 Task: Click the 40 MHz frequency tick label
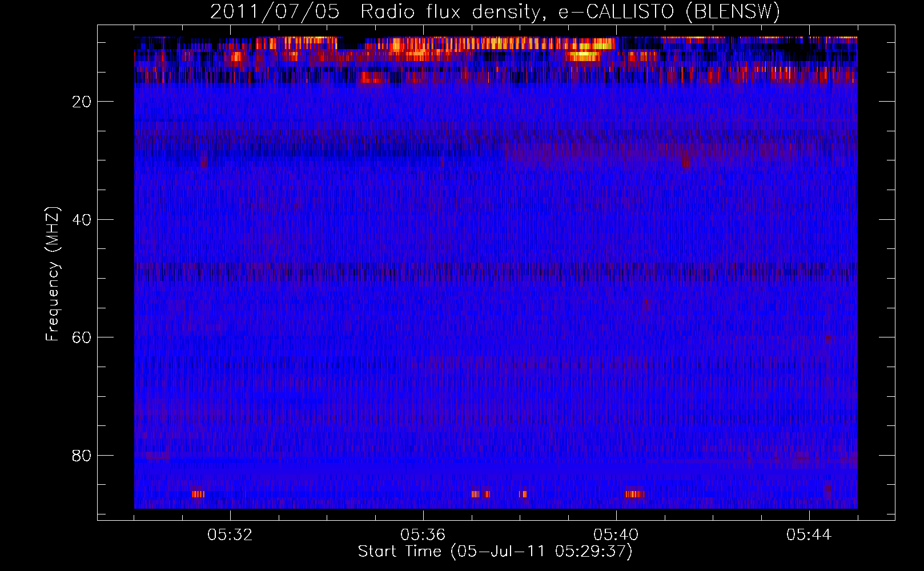(82, 220)
